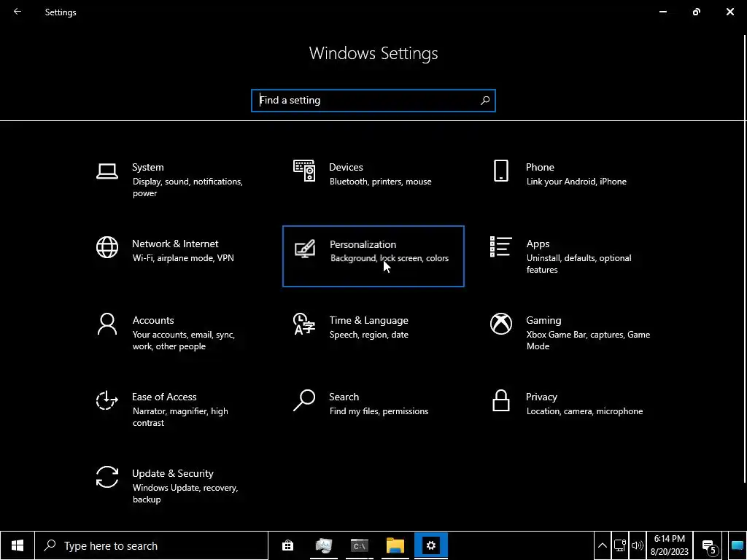Viewport: 747px width, 560px height.
Task: Open Time & Language clock icon
Action: (x=304, y=324)
